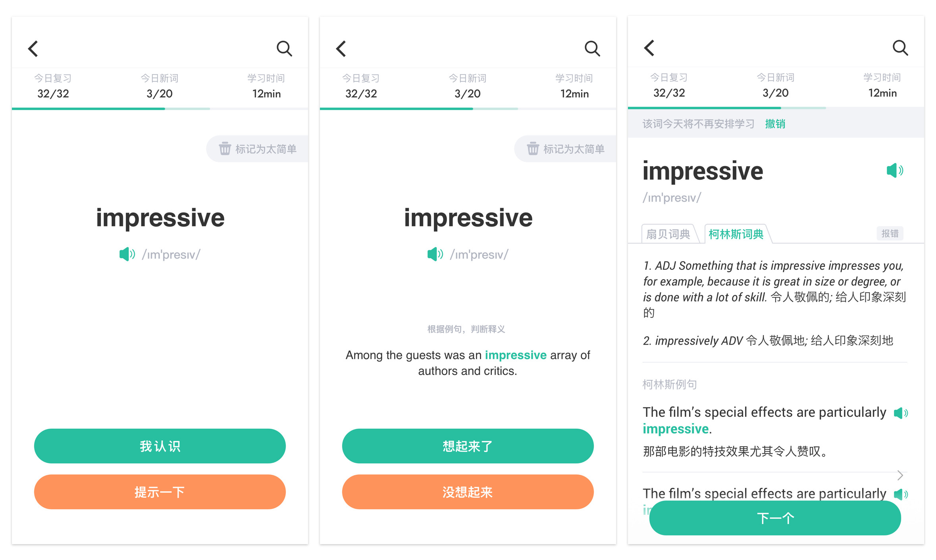
Task: Go back from the definition screen
Action: tap(649, 48)
